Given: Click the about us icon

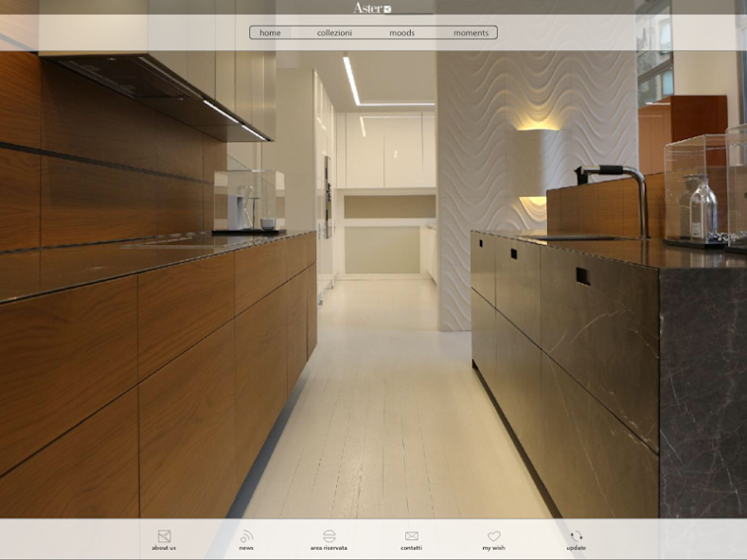Looking at the screenshot, I should [x=164, y=535].
